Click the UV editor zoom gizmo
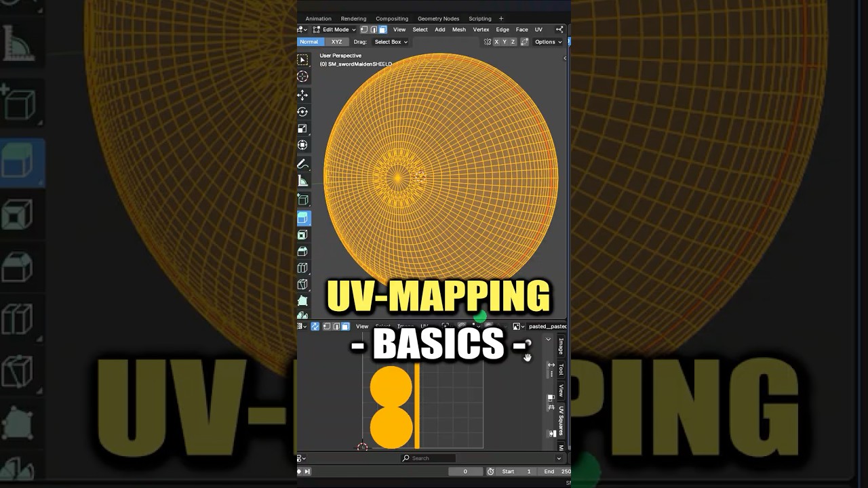 coord(528,344)
